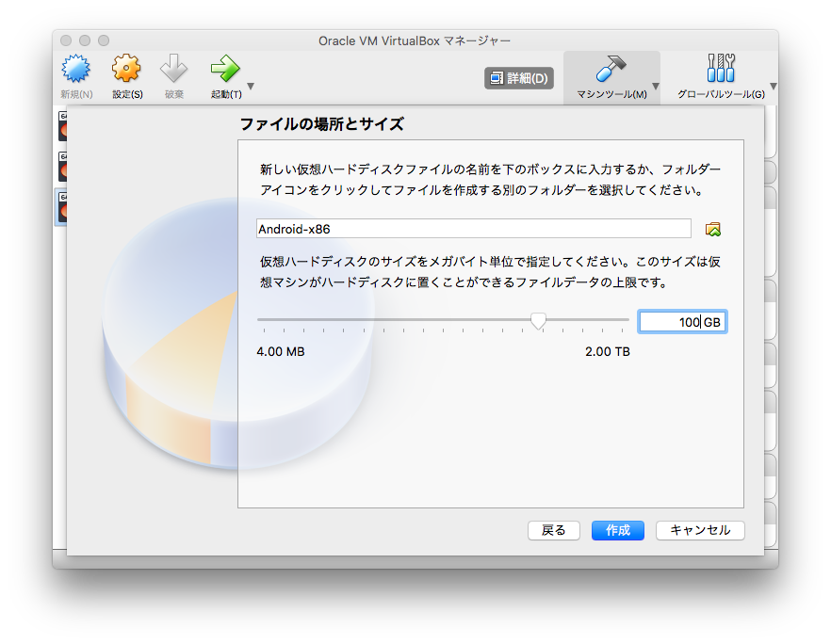This screenshot has width=831, height=644.
Task: Open グローバルツール with its tools icon
Action: [721, 69]
